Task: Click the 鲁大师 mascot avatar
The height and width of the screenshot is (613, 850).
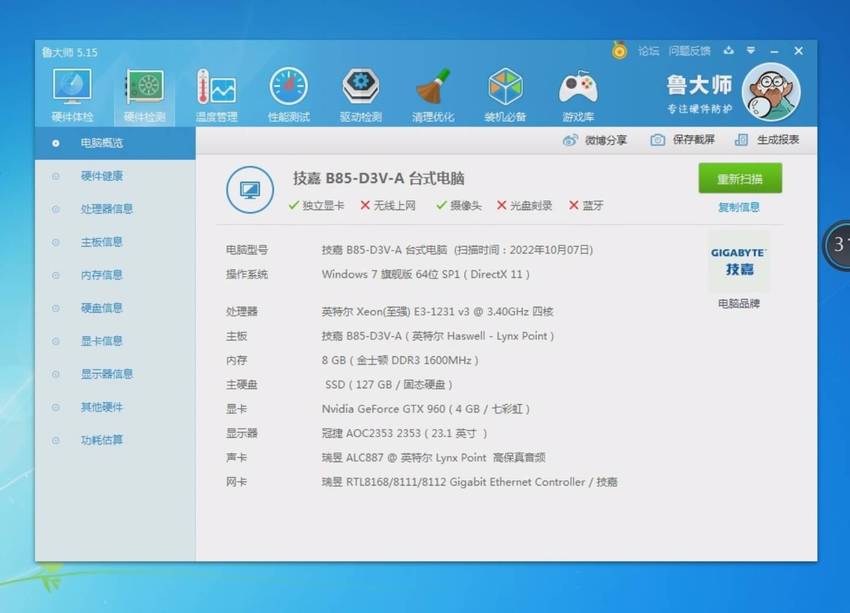Action: (771, 92)
